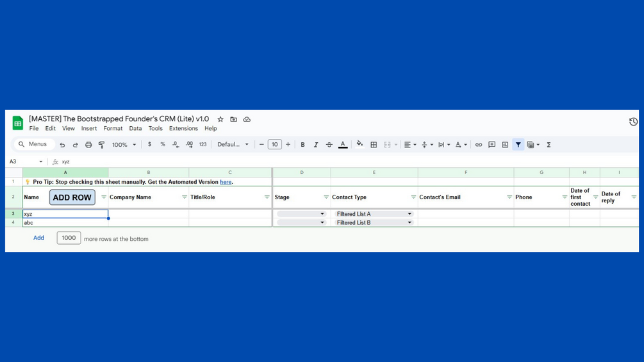Image resolution: width=644 pixels, height=362 pixels.
Task: Open the Edit menu
Action: click(50, 129)
